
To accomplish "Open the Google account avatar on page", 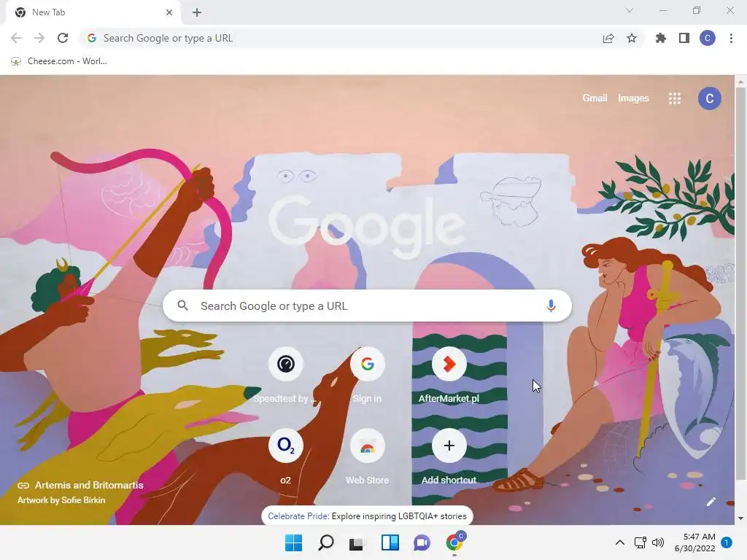I will point(709,98).
